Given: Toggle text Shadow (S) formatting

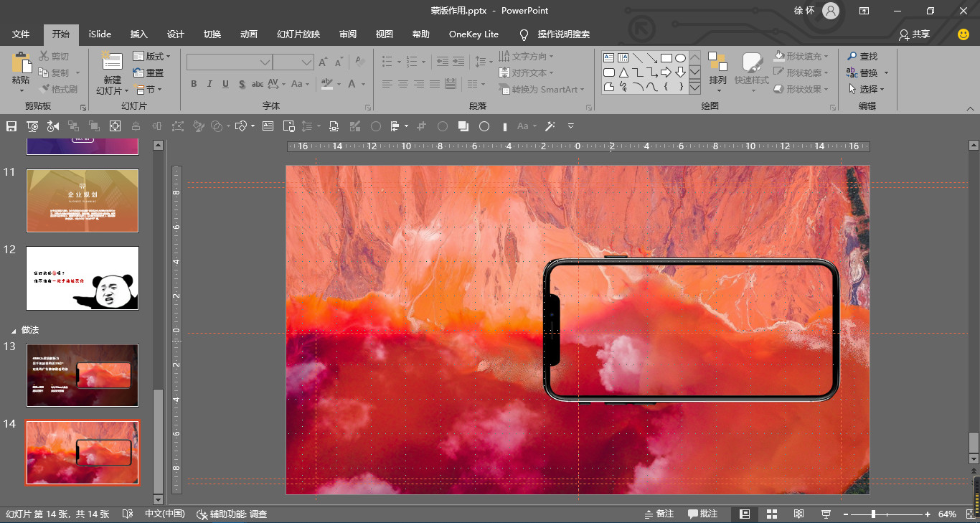Looking at the screenshot, I should 242,84.
